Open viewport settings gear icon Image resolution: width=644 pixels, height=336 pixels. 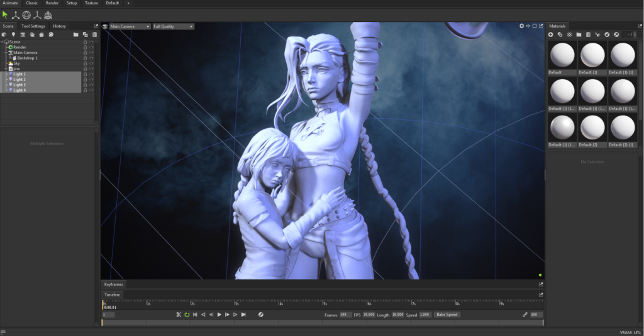521,26
